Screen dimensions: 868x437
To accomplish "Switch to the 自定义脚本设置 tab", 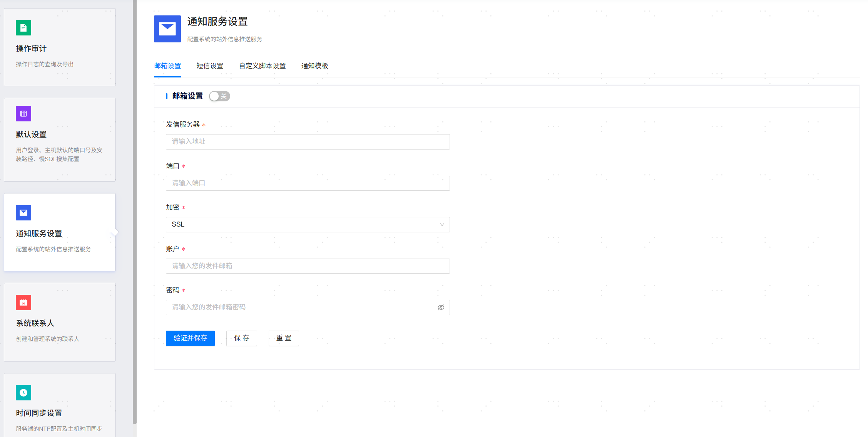I will coord(262,66).
